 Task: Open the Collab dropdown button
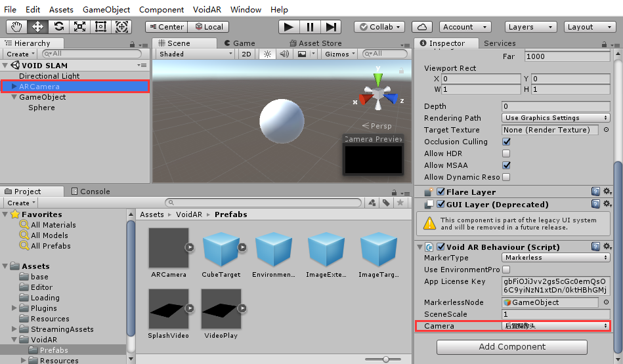381,27
